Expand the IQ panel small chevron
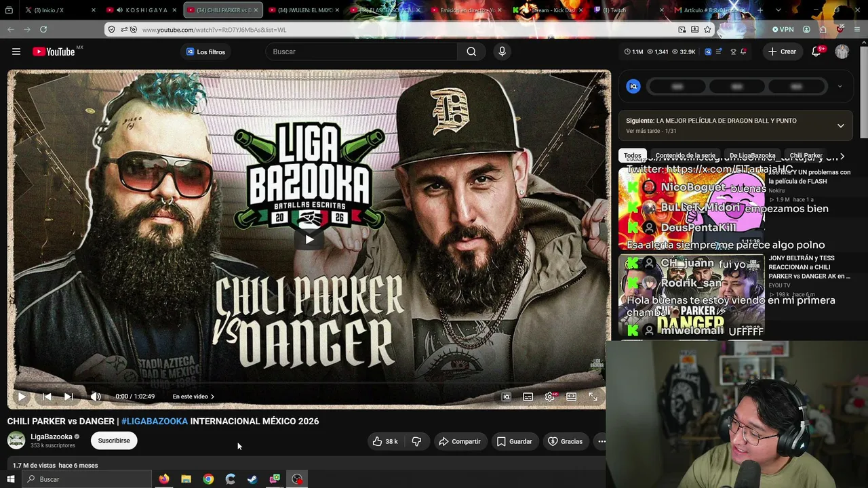 tap(840, 86)
